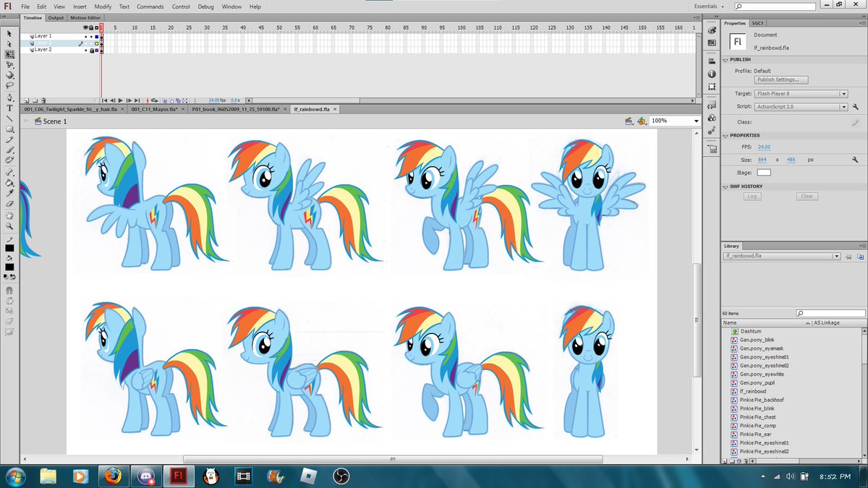The height and width of the screenshot is (488, 868).
Task: Click the FPS value 24.00
Action: pyautogui.click(x=764, y=147)
